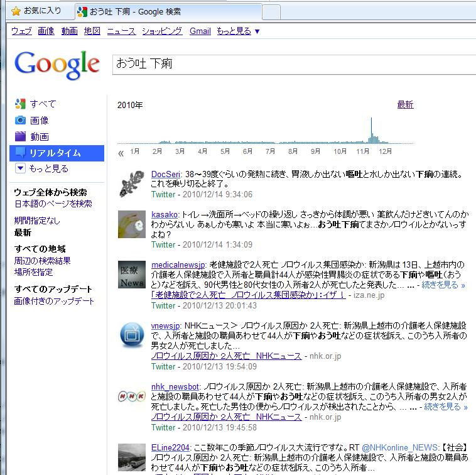The image size is (476, 475).
Task: Click the favorites star icon
Action: (x=16, y=11)
